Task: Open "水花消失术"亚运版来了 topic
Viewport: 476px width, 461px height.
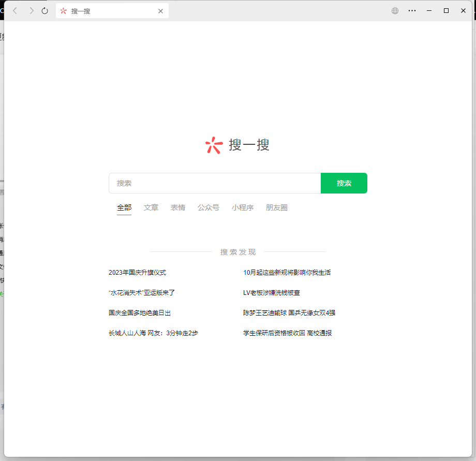Action: click(142, 292)
